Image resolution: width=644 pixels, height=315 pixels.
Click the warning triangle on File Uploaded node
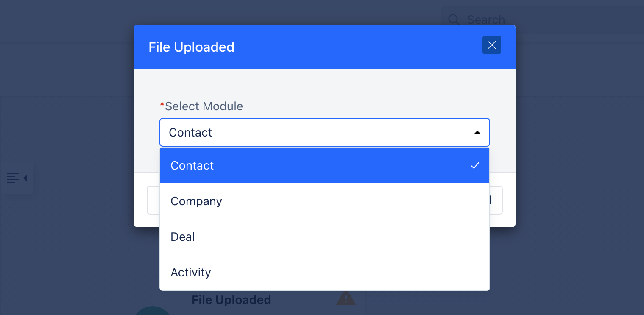coord(346,298)
